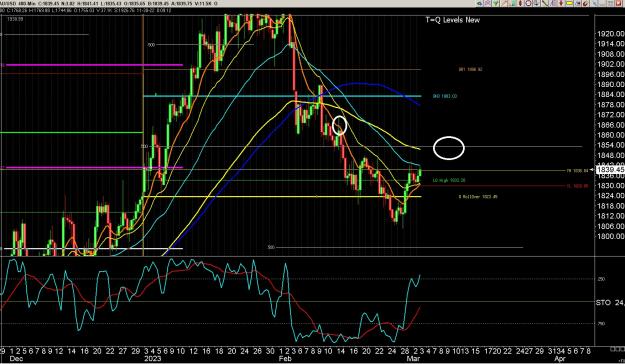Click the red oval toolbar icon
Screen dimensions: 625x364
point(520,4)
